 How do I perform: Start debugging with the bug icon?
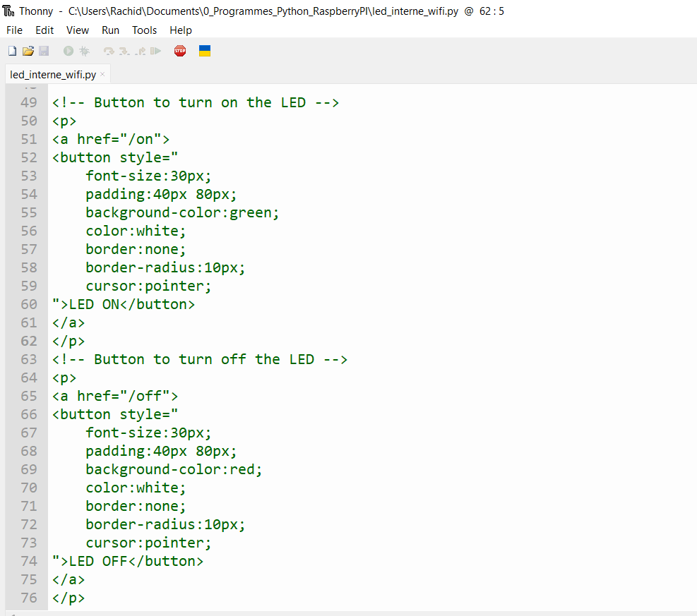(x=84, y=51)
